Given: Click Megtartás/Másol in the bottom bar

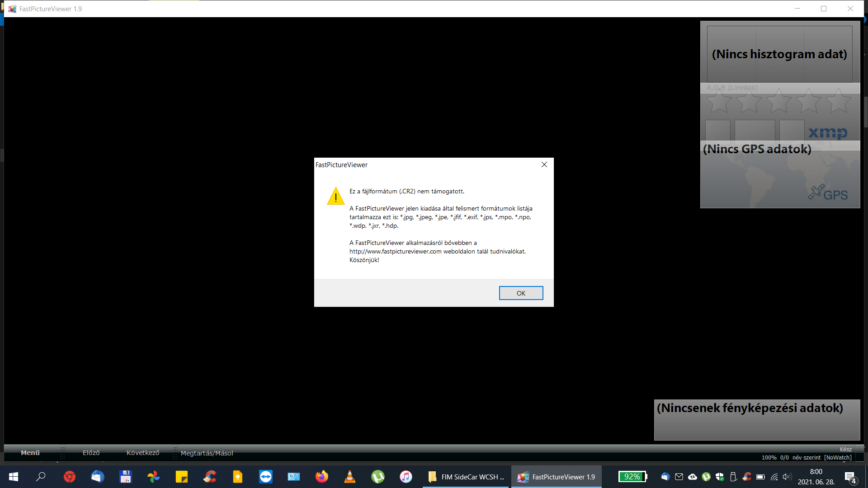Looking at the screenshot, I should 207,453.
